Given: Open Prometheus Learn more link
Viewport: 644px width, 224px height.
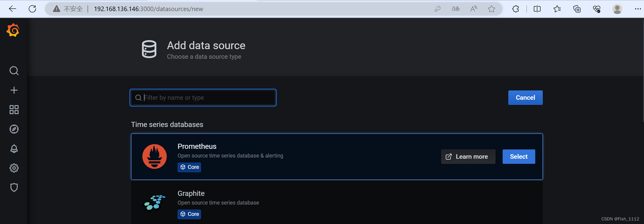Looking at the screenshot, I should [468, 157].
